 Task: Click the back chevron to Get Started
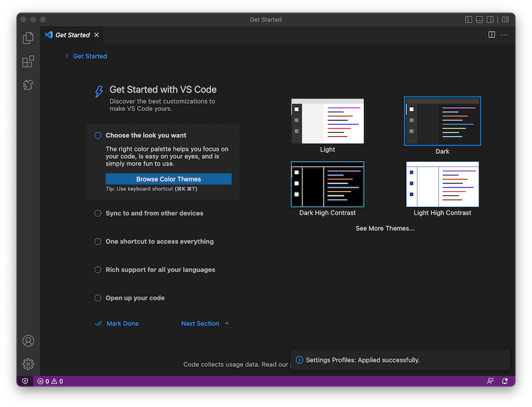coord(67,56)
